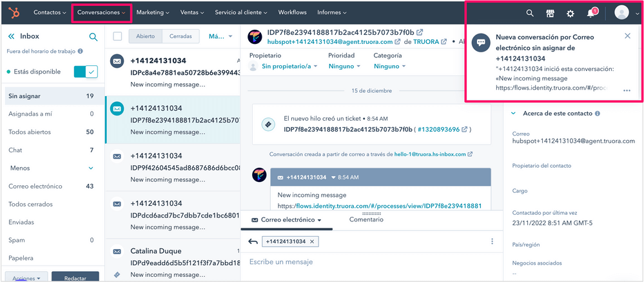Remove the +14124131034 recipient chip

[x=312, y=241]
